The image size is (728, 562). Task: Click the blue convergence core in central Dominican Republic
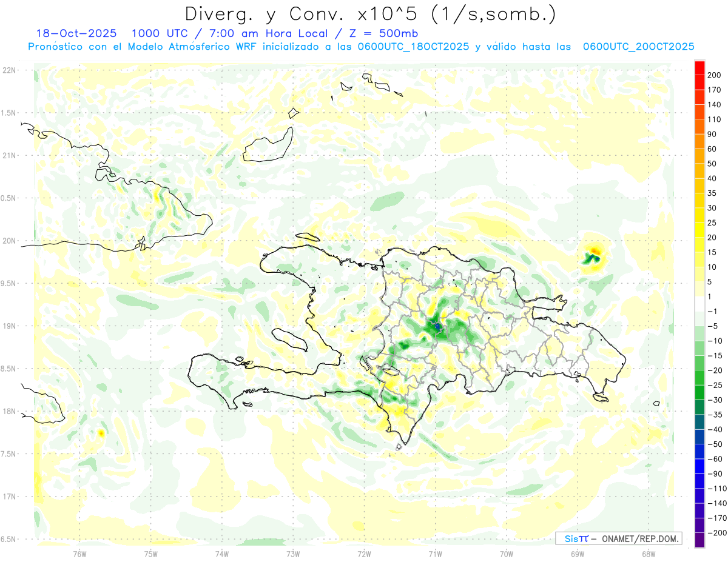pos(437,326)
